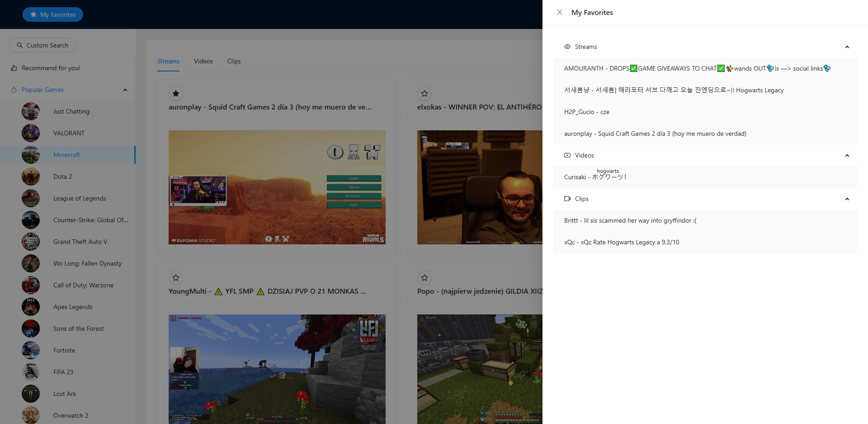Open the H2P_Gucio - cze favorite
The height and width of the screenshot is (424, 868).
[x=705, y=112]
